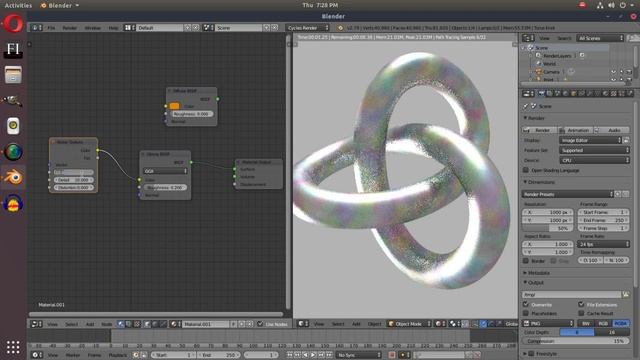640x360 pixels.
Task: Click the Distortion field on Noise Texture node
Action: point(73,188)
